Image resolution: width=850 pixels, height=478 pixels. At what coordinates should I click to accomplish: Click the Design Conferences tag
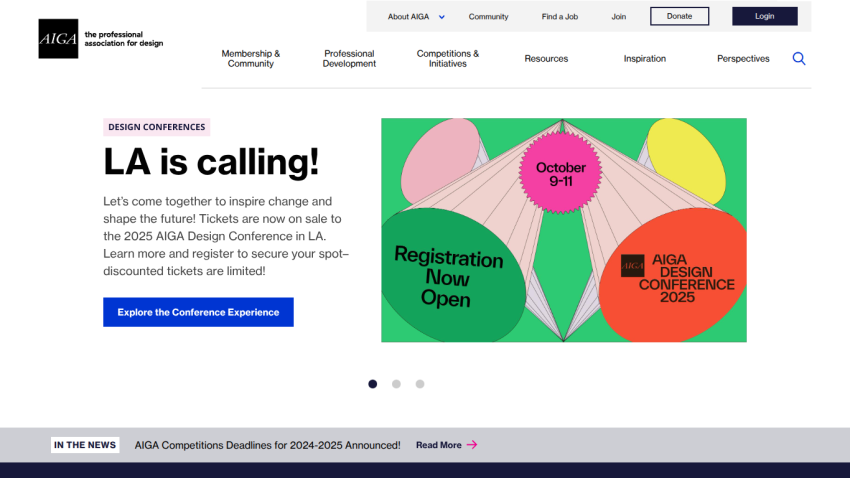[157, 127]
